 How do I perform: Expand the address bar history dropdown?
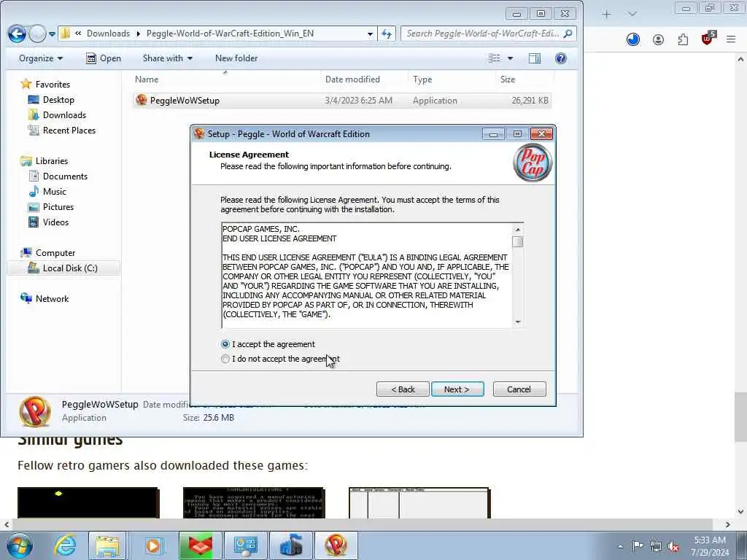(370, 34)
